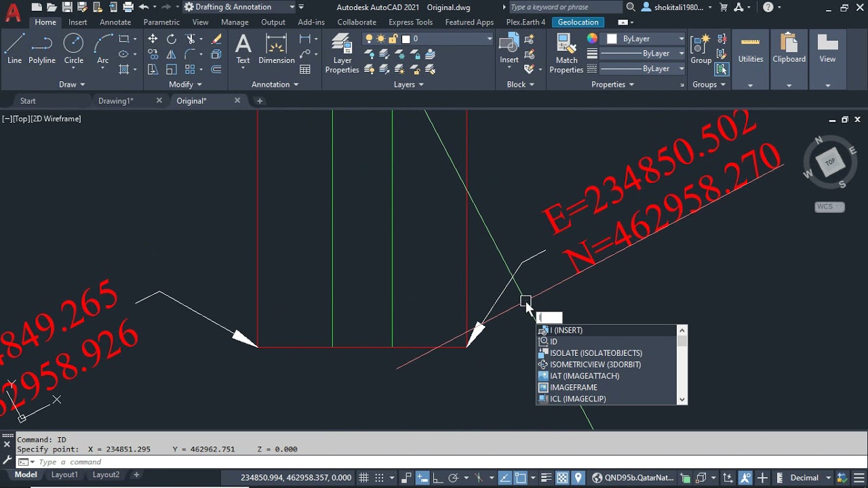Image resolution: width=868 pixels, height=488 pixels.
Task: Click the Scale tool icon
Action: coord(172,69)
